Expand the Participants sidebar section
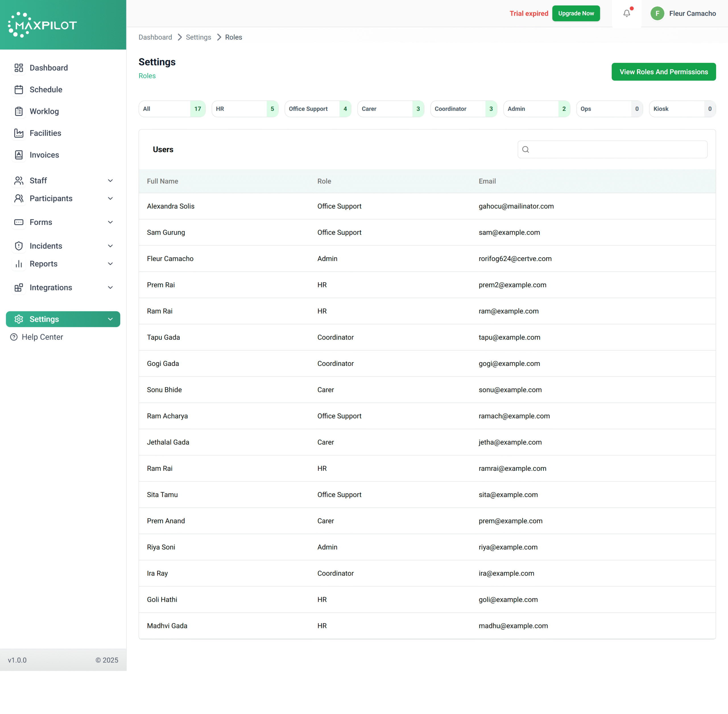This screenshot has height=714, width=728. click(x=110, y=198)
